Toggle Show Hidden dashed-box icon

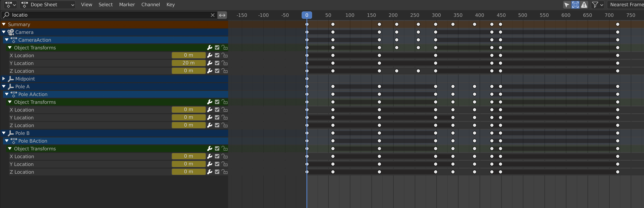click(x=575, y=5)
